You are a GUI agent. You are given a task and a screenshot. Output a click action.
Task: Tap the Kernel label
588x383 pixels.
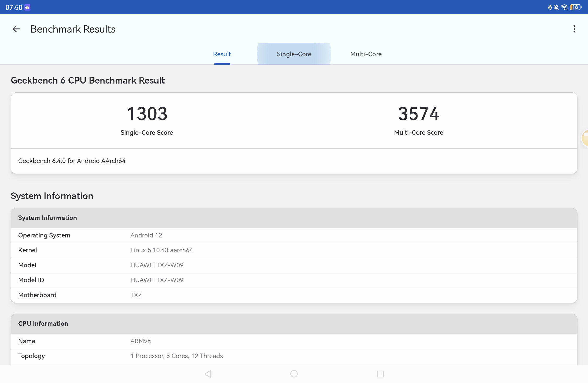[x=28, y=250]
